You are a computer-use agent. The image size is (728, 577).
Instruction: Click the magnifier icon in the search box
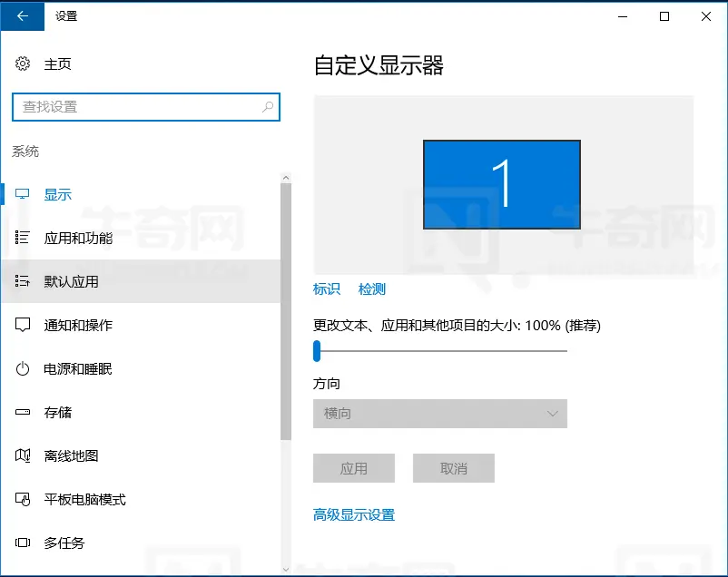click(x=268, y=107)
